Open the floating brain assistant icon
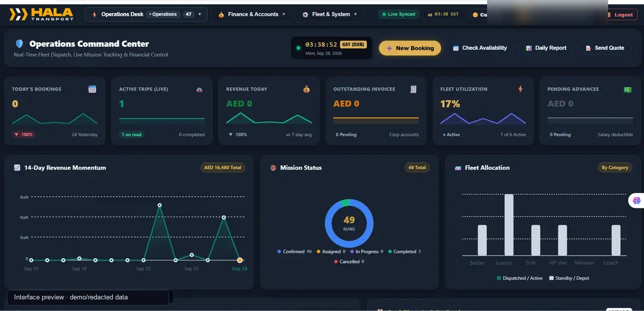Screen dimensions: 644x311 coord(636,200)
